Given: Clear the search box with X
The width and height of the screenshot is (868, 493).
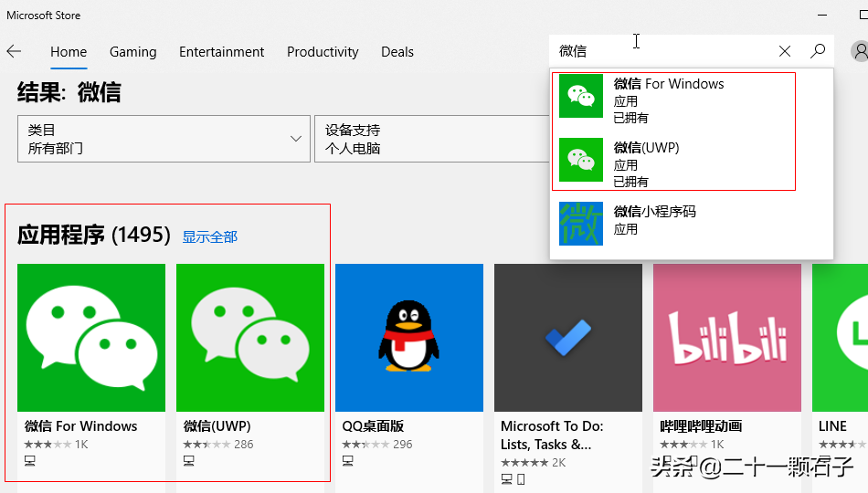Looking at the screenshot, I should pos(785,51).
